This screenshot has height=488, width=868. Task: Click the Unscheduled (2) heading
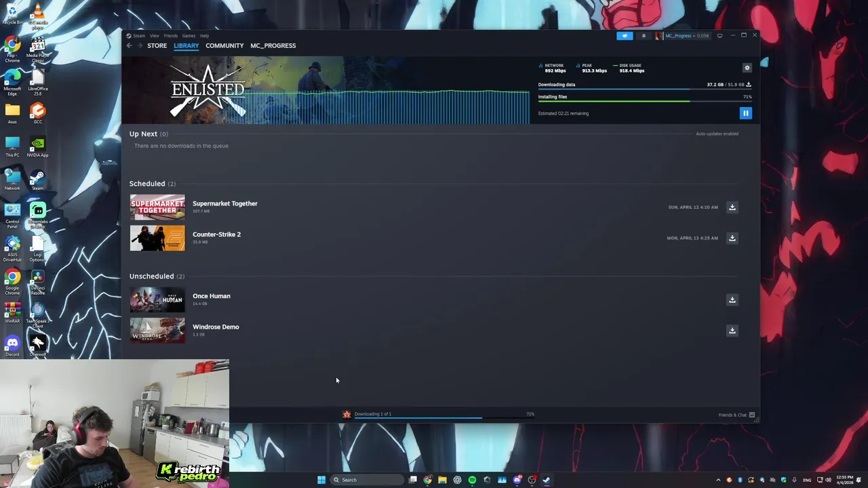coord(157,277)
